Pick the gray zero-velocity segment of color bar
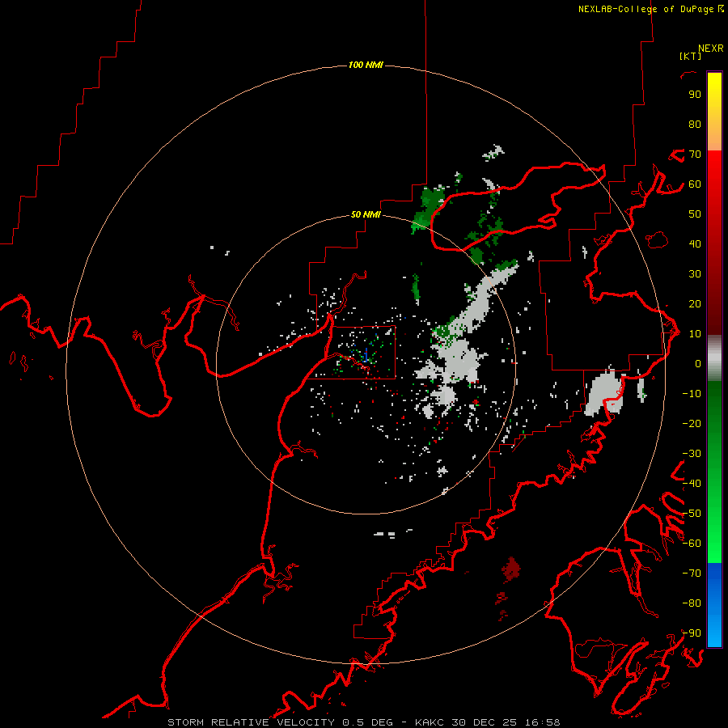This screenshot has height=728, width=728. tap(714, 358)
